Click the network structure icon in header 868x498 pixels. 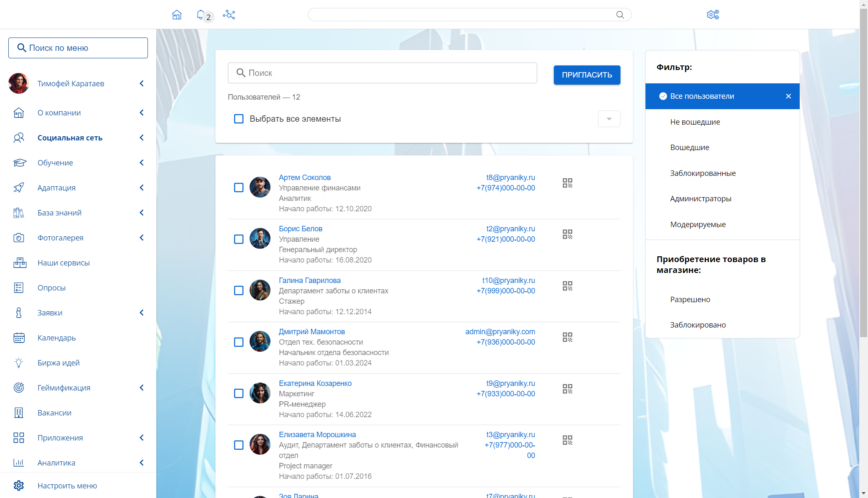tap(229, 15)
